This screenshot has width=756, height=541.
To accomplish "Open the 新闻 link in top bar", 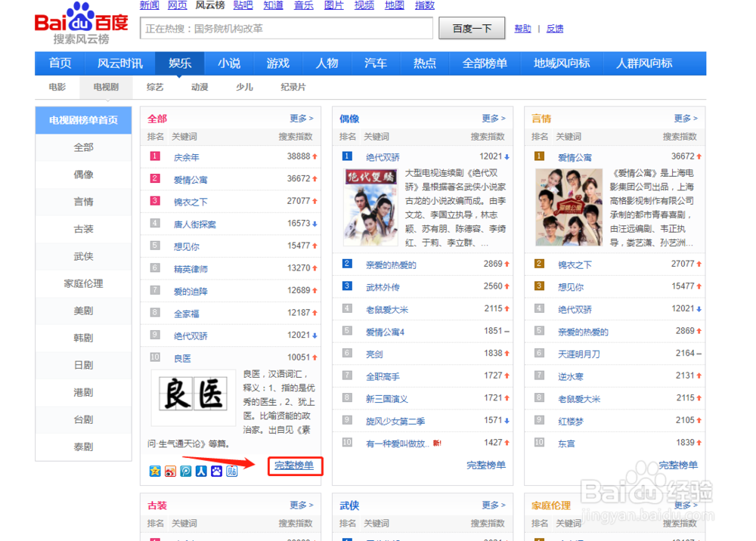I will click(x=150, y=5).
